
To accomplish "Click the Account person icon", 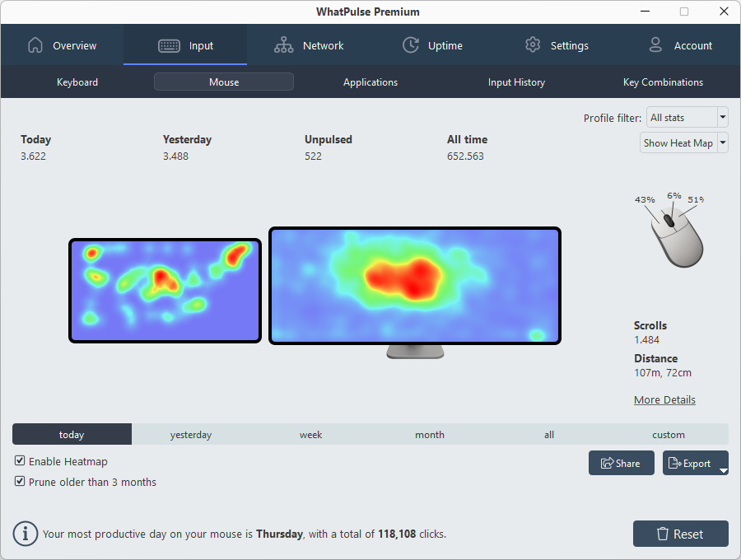I will 655,45.
